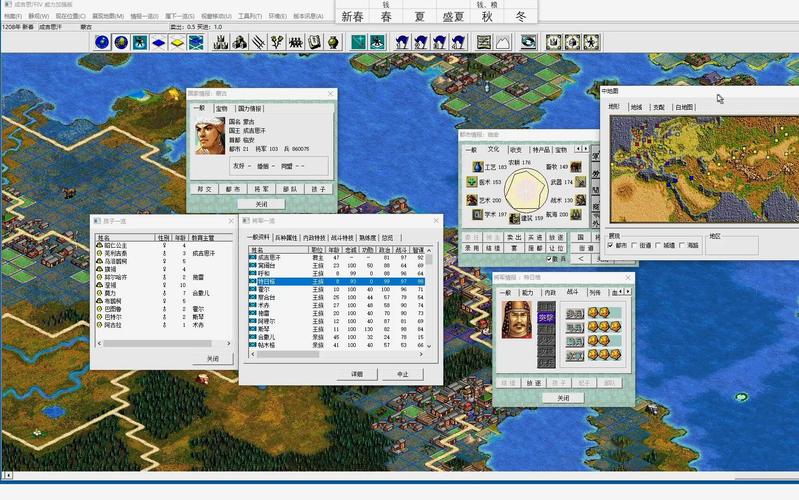Click 关闭 button in general info window

click(x=563, y=398)
